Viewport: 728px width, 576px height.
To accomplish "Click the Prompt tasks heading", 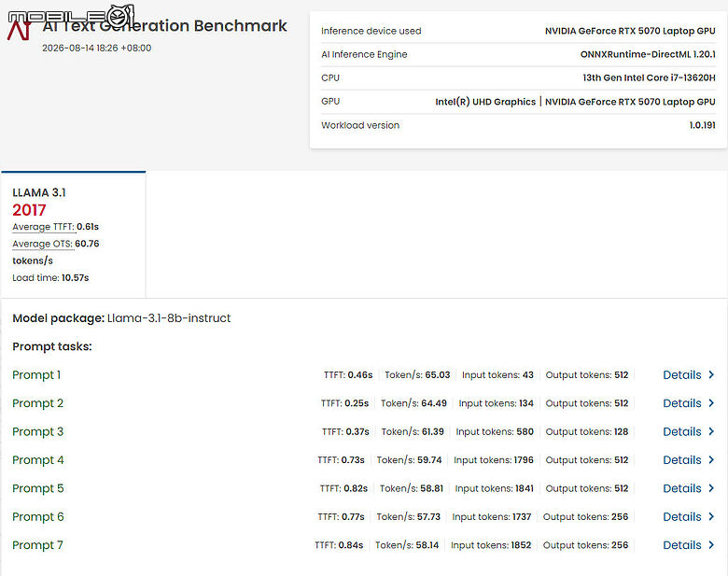I will point(52,346).
